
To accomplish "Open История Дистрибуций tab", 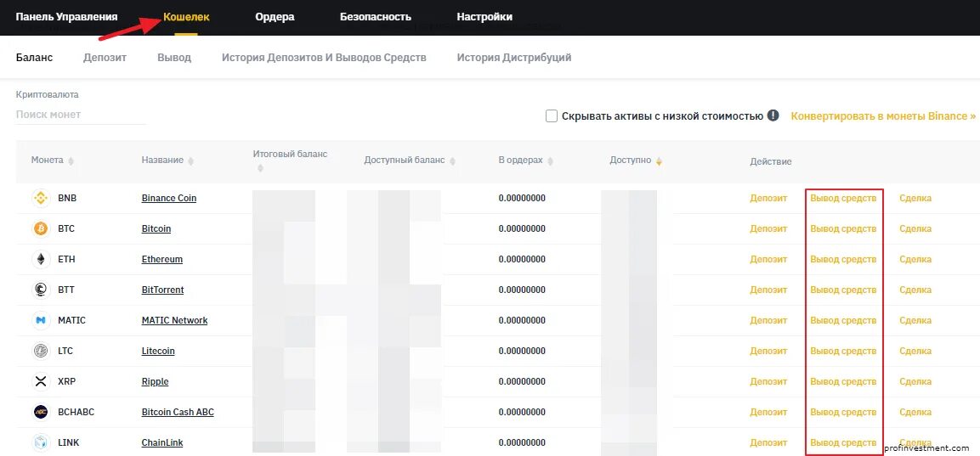I will (513, 58).
